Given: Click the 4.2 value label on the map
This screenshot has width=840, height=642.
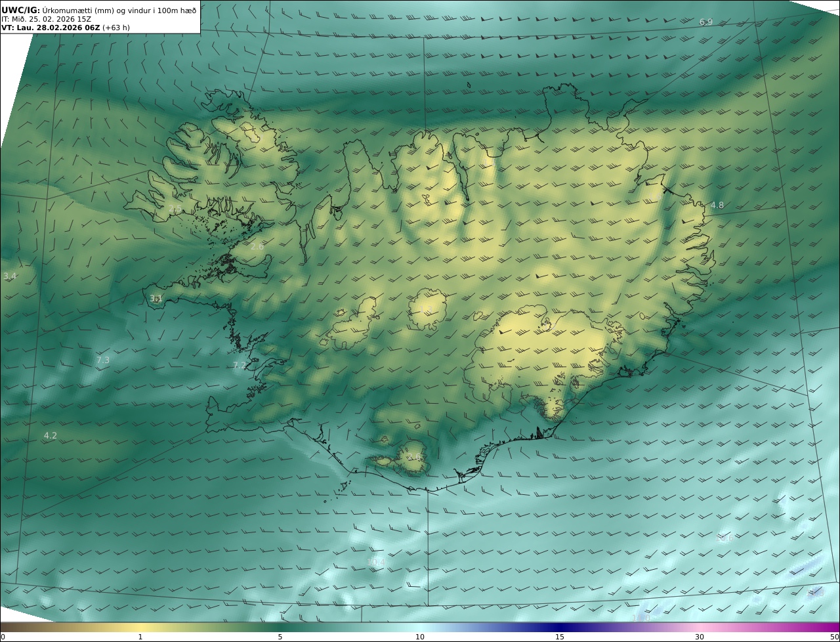Looking at the screenshot, I should [51, 436].
